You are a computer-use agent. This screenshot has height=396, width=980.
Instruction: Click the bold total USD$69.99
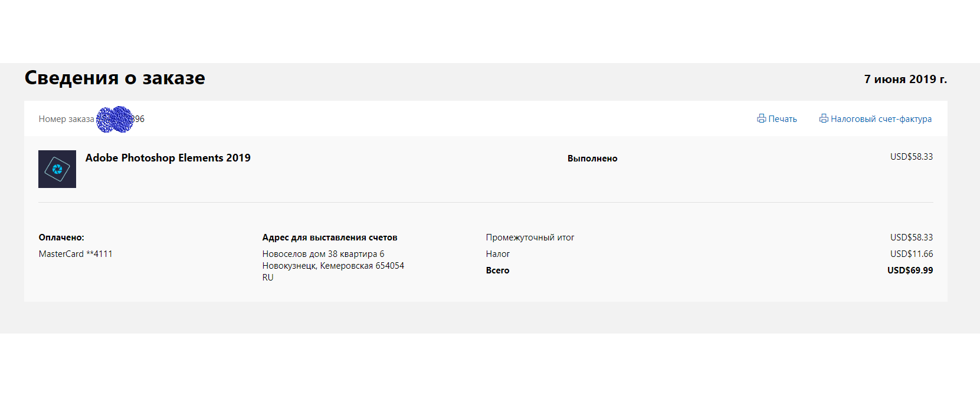(910, 270)
